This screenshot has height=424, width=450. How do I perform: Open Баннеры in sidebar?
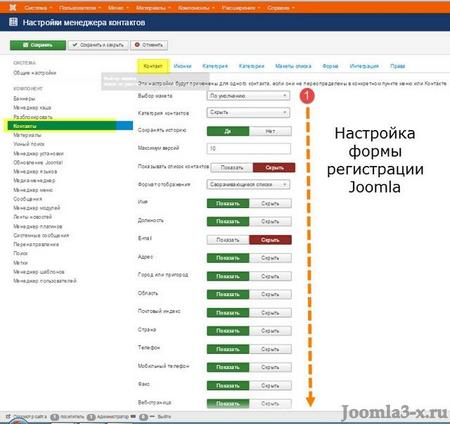click(x=24, y=99)
